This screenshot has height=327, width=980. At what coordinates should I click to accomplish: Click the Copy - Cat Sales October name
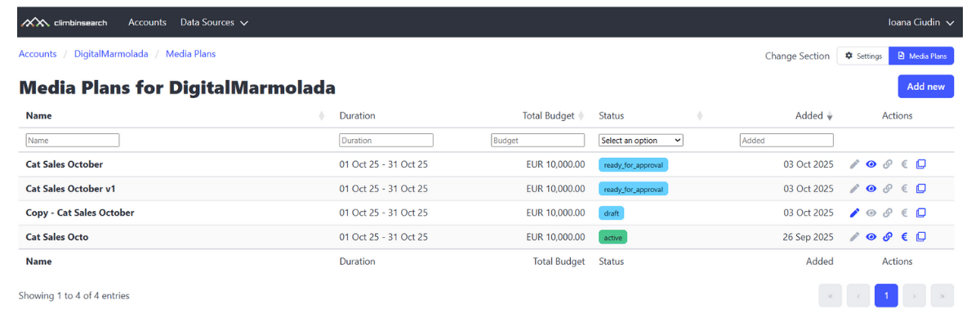(x=80, y=213)
